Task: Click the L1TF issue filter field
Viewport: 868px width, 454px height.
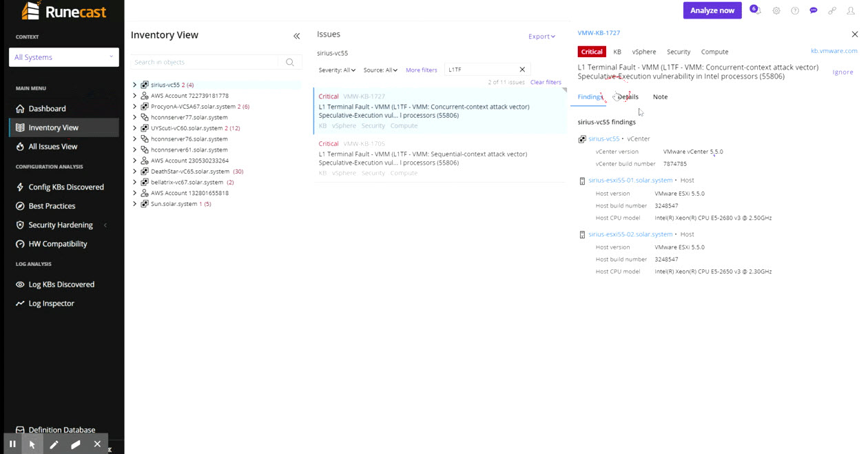Action: click(482, 70)
